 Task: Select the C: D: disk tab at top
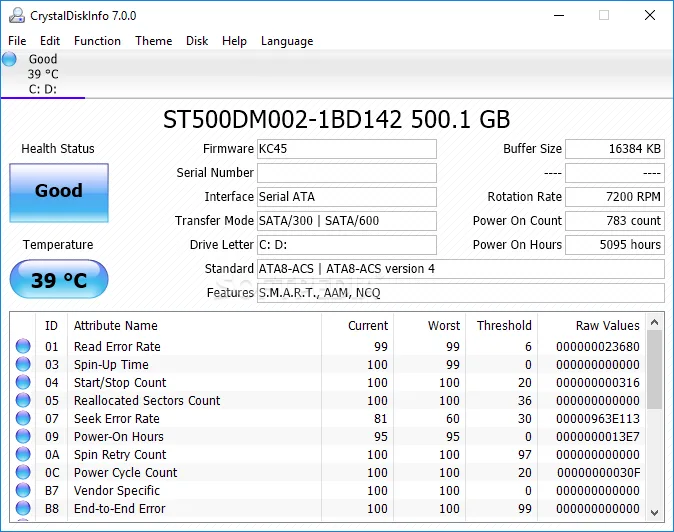click(x=43, y=74)
